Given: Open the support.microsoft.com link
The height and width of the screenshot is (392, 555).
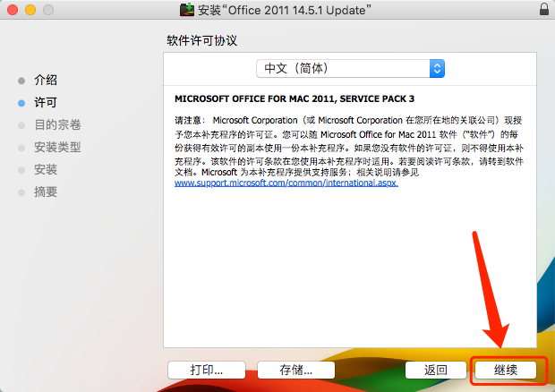Looking at the screenshot, I should pyautogui.click(x=286, y=183).
